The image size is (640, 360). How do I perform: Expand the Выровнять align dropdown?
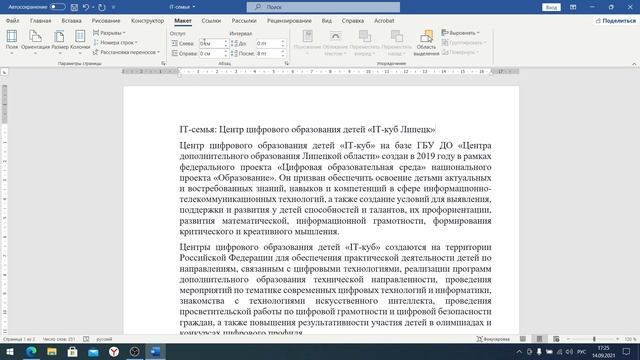pyautogui.click(x=460, y=33)
